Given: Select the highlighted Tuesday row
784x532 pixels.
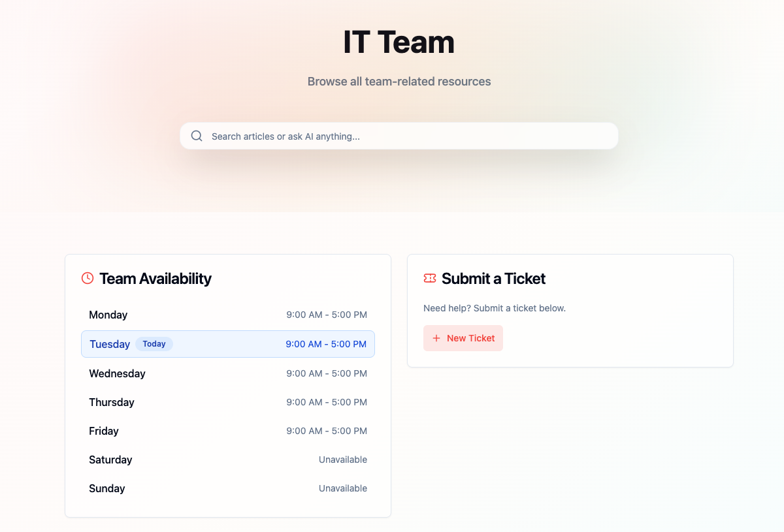Looking at the screenshot, I should click(228, 344).
